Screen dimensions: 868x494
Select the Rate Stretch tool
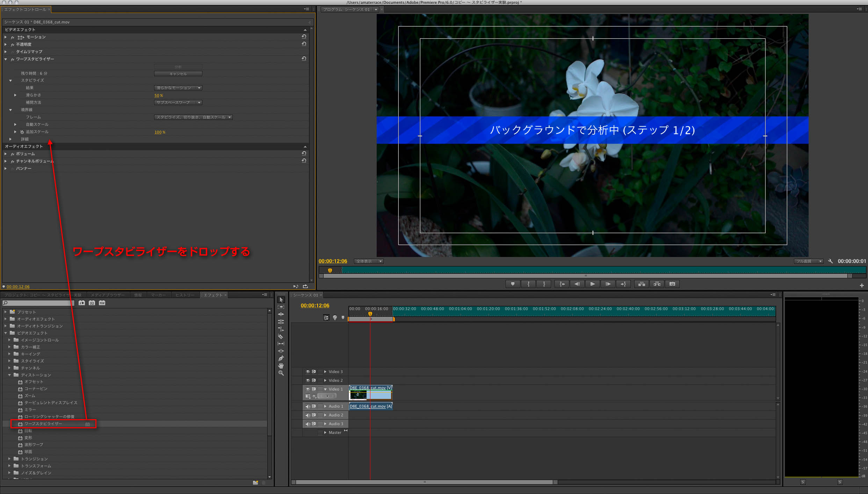point(281,329)
